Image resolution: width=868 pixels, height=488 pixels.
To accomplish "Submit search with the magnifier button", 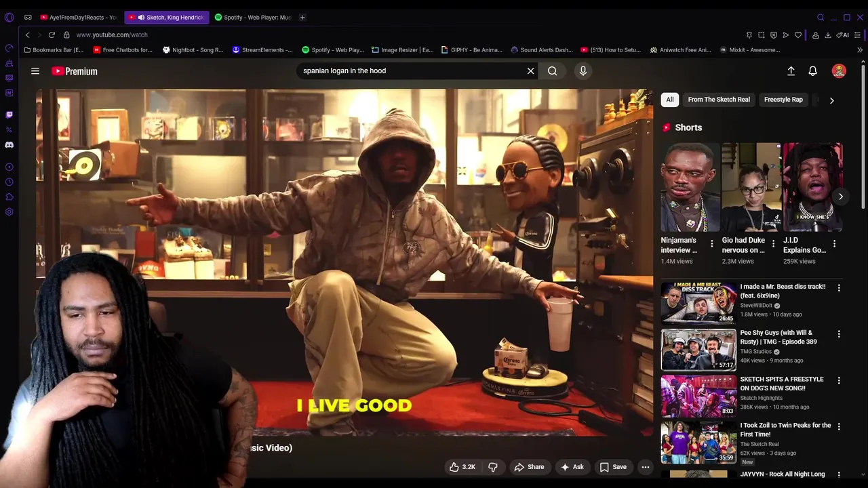I will click(553, 70).
